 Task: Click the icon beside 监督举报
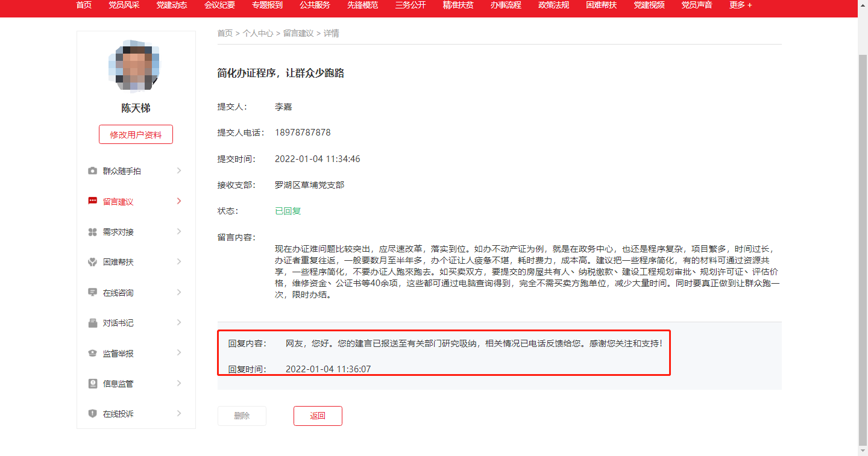click(x=92, y=354)
